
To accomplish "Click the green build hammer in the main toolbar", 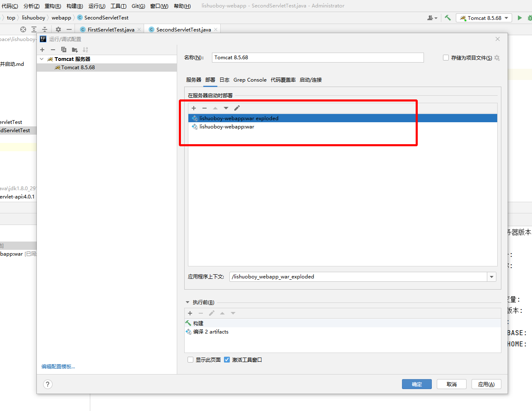I will (448, 18).
